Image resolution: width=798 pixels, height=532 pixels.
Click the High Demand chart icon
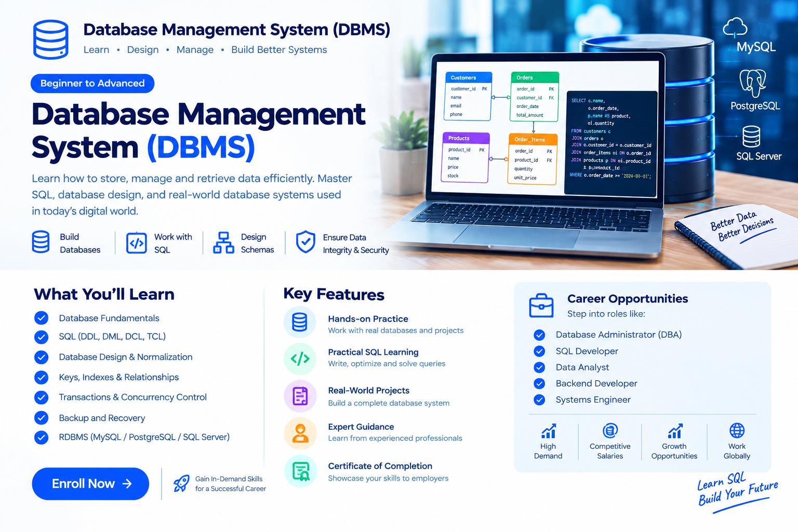click(548, 431)
